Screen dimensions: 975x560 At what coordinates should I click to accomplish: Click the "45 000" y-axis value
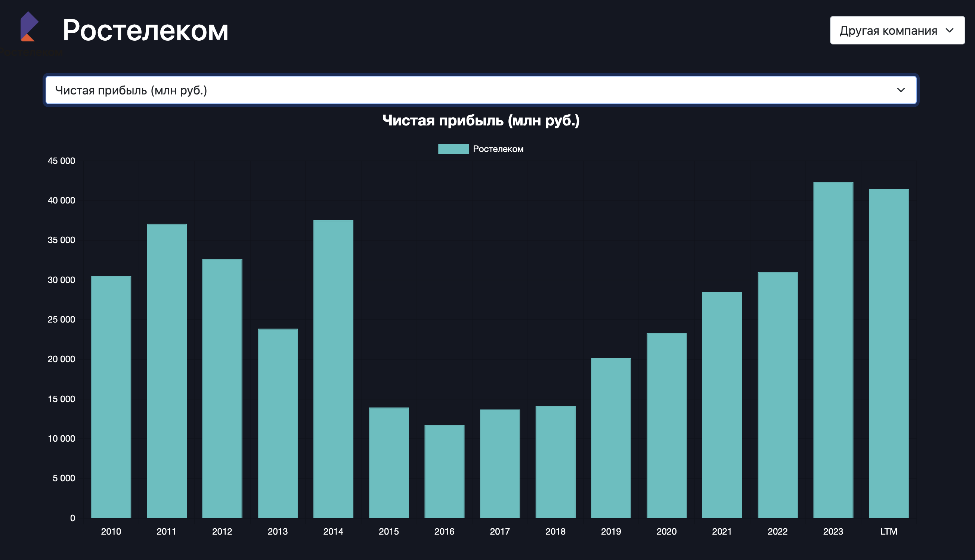click(x=61, y=161)
